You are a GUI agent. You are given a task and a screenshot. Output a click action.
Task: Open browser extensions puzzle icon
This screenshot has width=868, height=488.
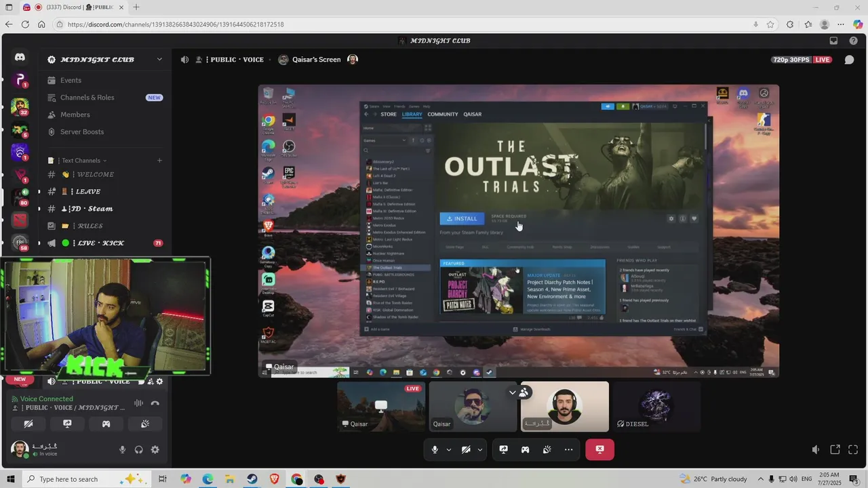tap(789, 24)
